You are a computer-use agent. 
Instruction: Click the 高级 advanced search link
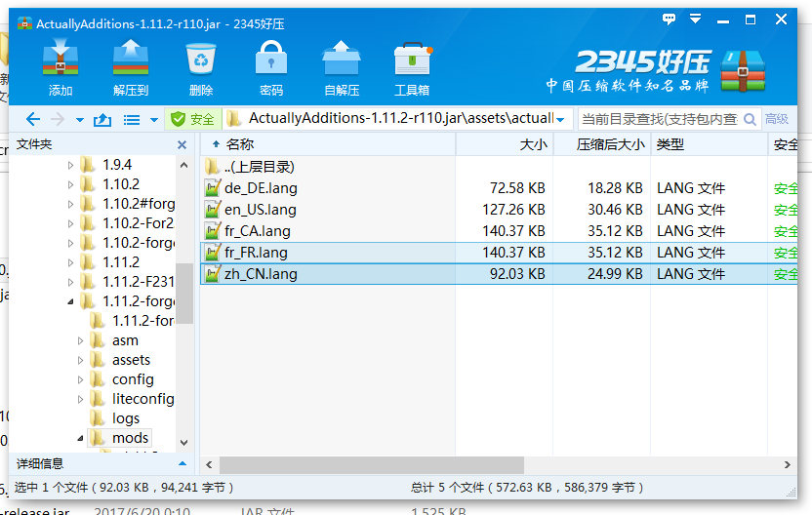(777, 119)
